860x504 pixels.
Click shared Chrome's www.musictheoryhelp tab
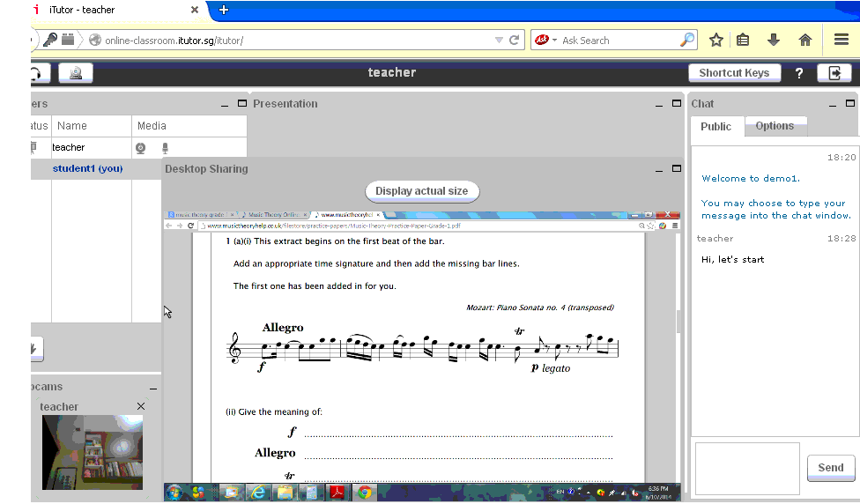348,215
